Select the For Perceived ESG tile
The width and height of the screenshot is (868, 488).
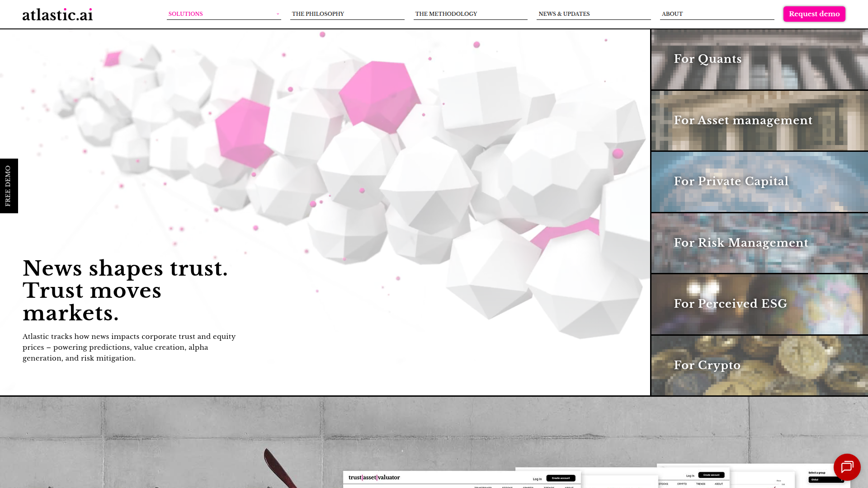pos(759,304)
